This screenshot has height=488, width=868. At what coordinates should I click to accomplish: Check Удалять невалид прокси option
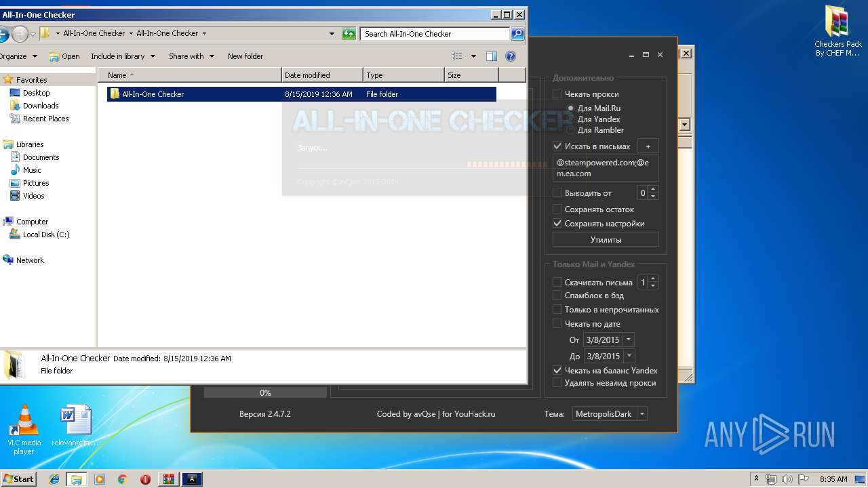coord(557,382)
